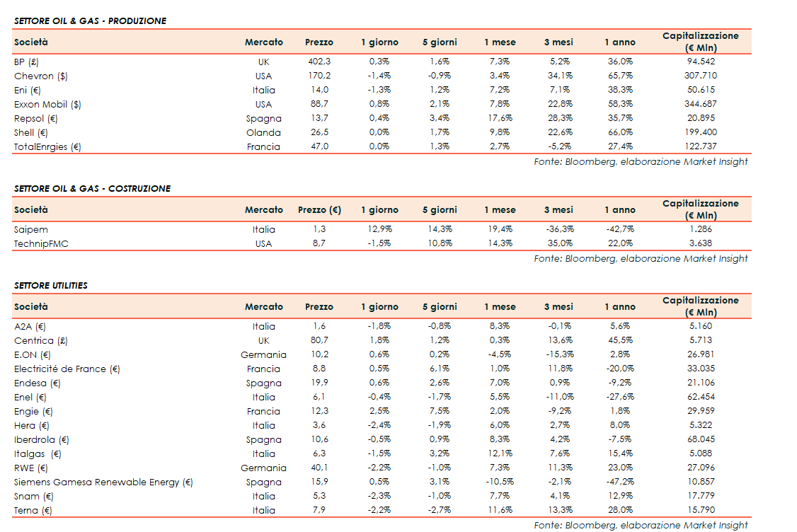This screenshot has height=532, width=797.
Task: Select the SETTORE OIL & GAS - COSTRUZIONE heading
Action: [x=92, y=189]
